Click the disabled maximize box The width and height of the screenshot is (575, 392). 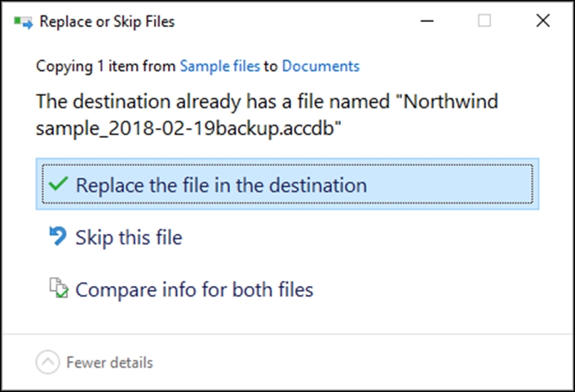484,20
